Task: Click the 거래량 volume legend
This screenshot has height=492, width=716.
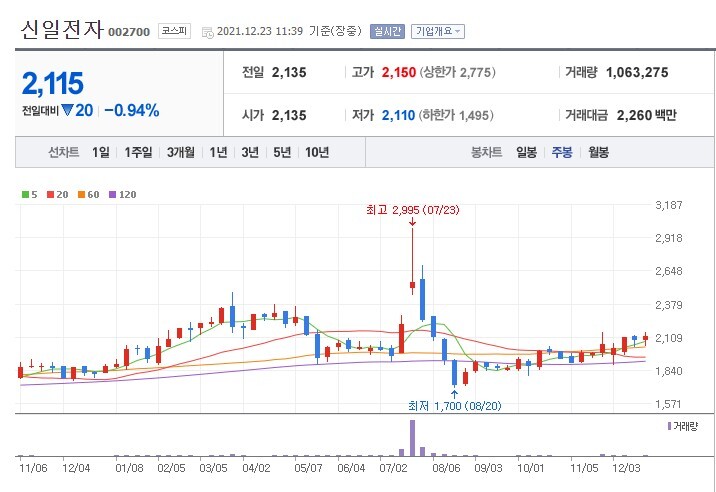Action: pyautogui.click(x=683, y=426)
